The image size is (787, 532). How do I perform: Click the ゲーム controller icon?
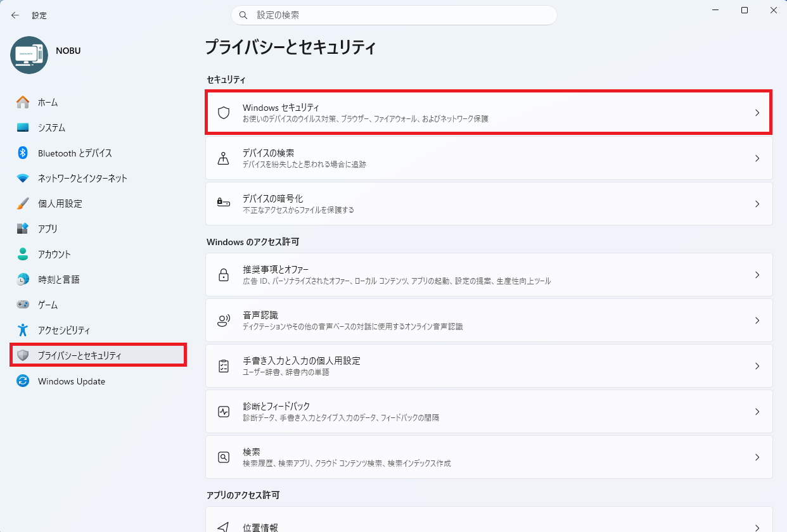(x=23, y=305)
